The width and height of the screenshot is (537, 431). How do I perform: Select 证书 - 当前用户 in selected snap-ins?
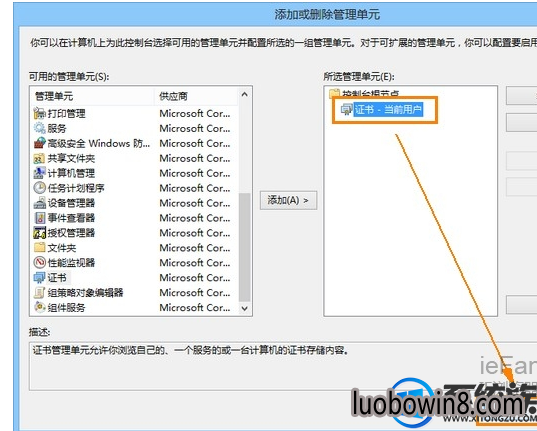pos(388,110)
